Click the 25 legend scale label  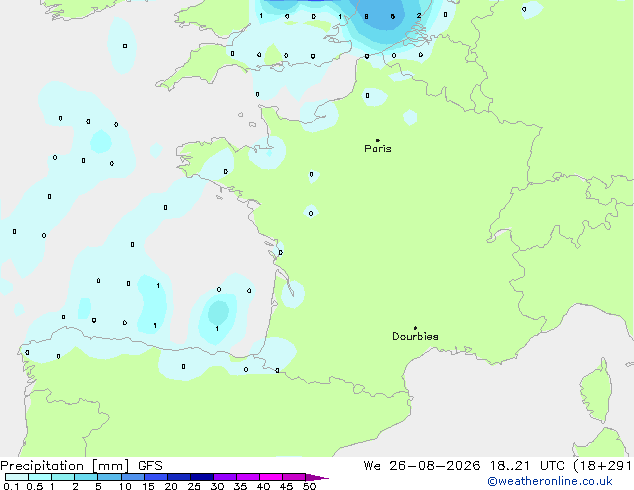point(194,486)
